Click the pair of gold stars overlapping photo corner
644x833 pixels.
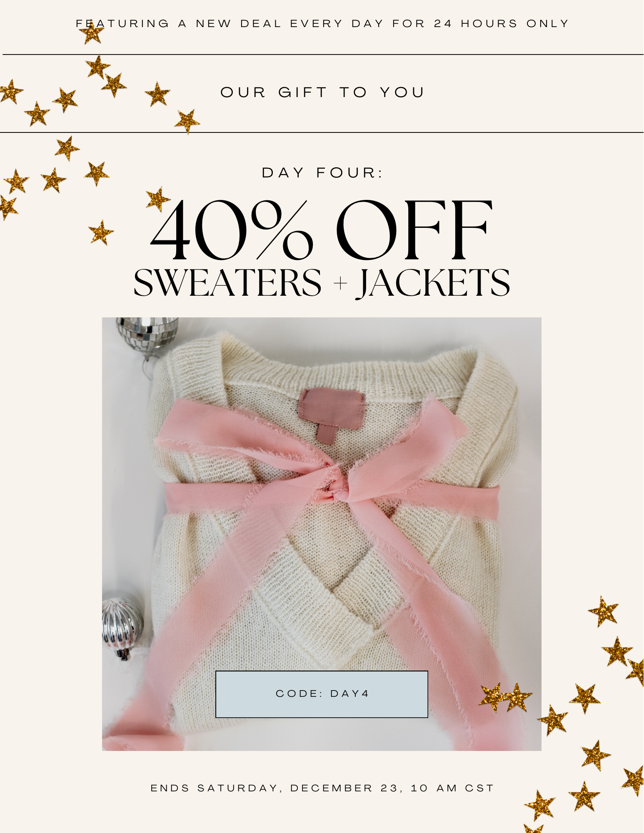coord(505,697)
